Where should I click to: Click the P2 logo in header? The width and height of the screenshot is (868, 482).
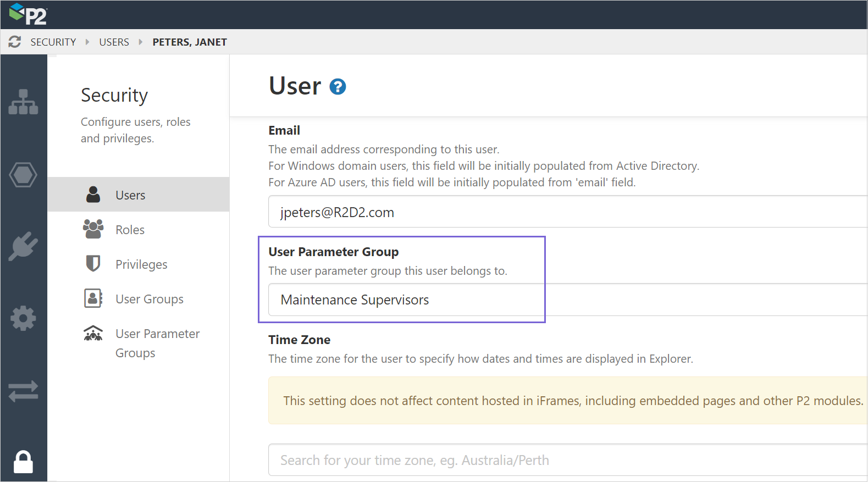pos(29,14)
